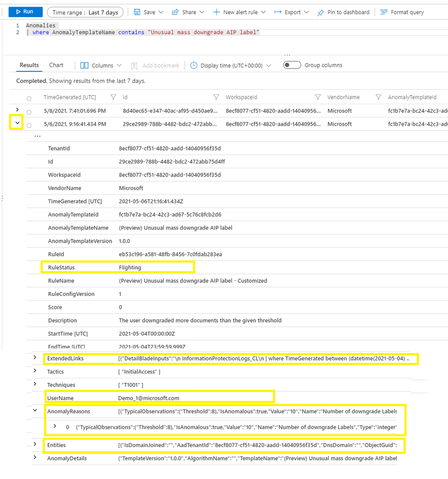448x479 pixels.
Task: Select the Results tab
Action: (29, 65)
